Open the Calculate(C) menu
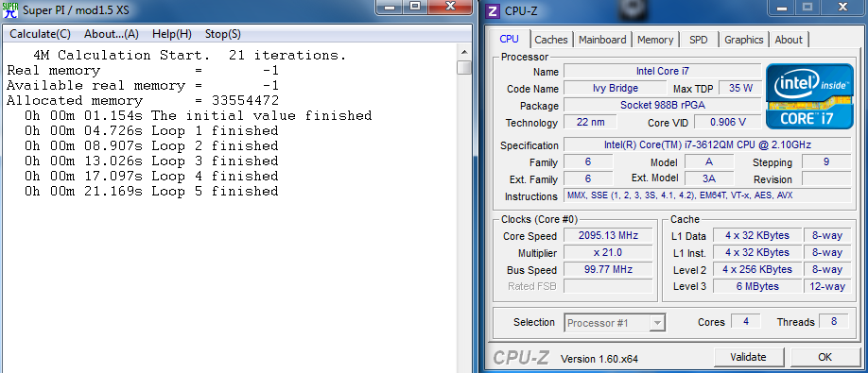868x373 pixels. (x=40, y=34)
